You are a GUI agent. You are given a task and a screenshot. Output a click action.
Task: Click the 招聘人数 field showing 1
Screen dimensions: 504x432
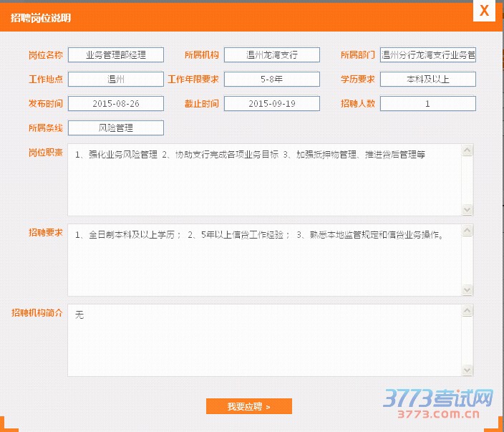click(x=427, y=103)
